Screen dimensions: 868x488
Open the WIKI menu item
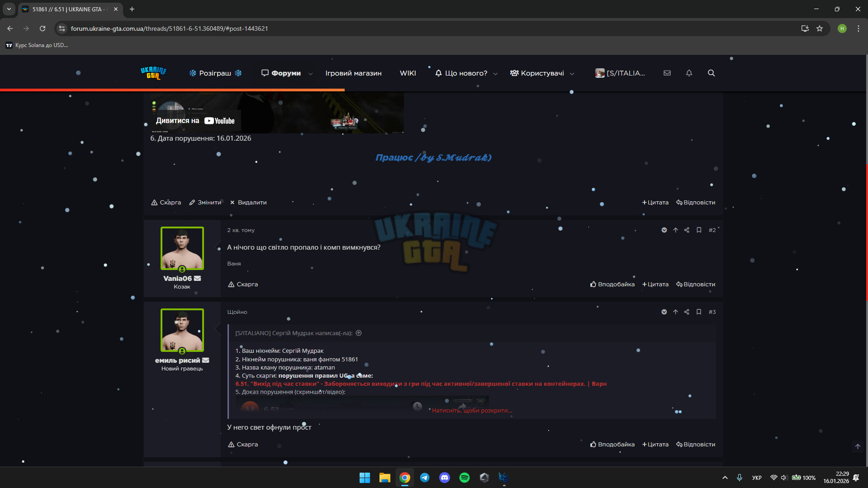408,73
